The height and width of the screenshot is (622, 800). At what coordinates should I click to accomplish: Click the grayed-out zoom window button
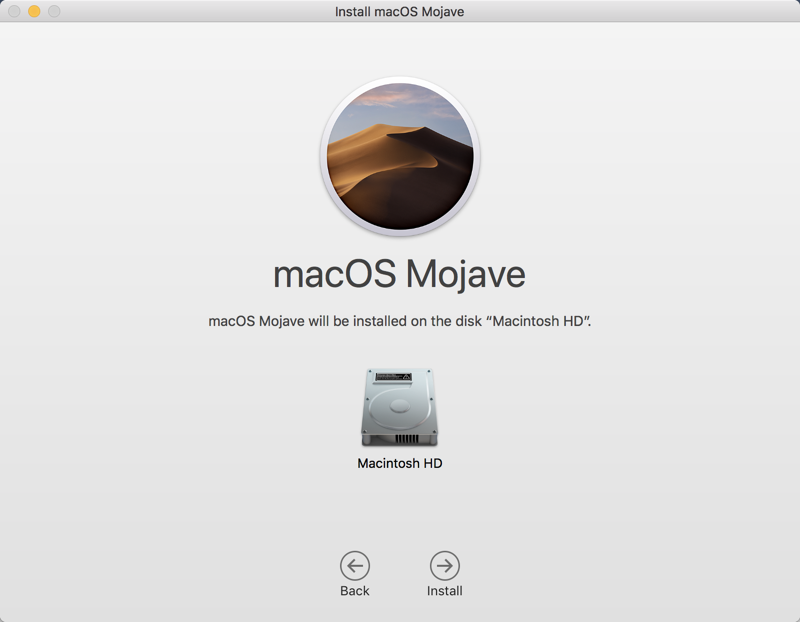click(54, 12)
